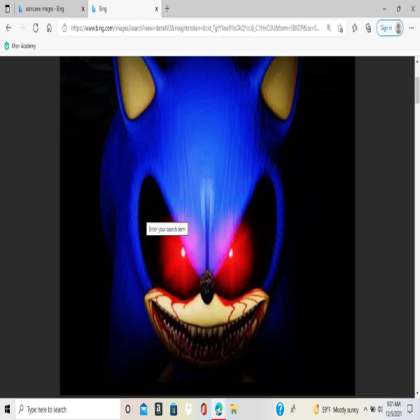Click the scrollbar up arrow
The width and height of the screenshot is (420, 420).
[x=417, y=61]
